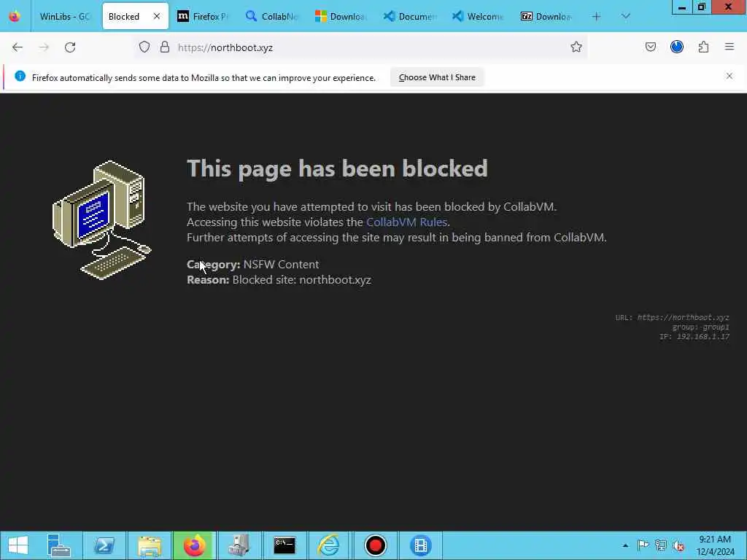Open the CollabVM Rules link
This screenshot has width=747, height=560.
[x=406, y=222]
